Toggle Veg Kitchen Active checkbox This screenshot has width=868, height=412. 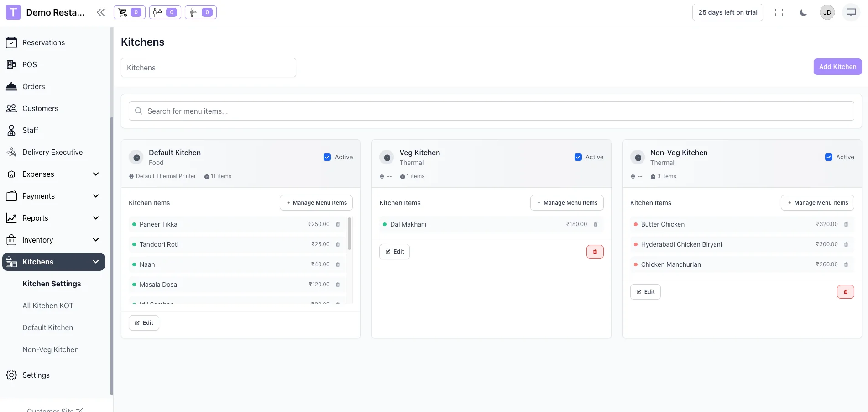[x=578, y=157]
